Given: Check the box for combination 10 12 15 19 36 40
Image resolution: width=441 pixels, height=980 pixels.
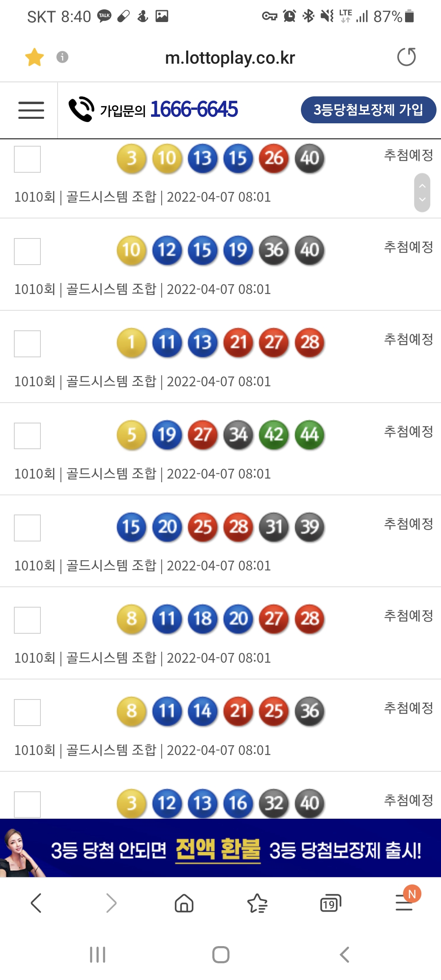Looking at the screenshot, I should [x=27, y=252].
